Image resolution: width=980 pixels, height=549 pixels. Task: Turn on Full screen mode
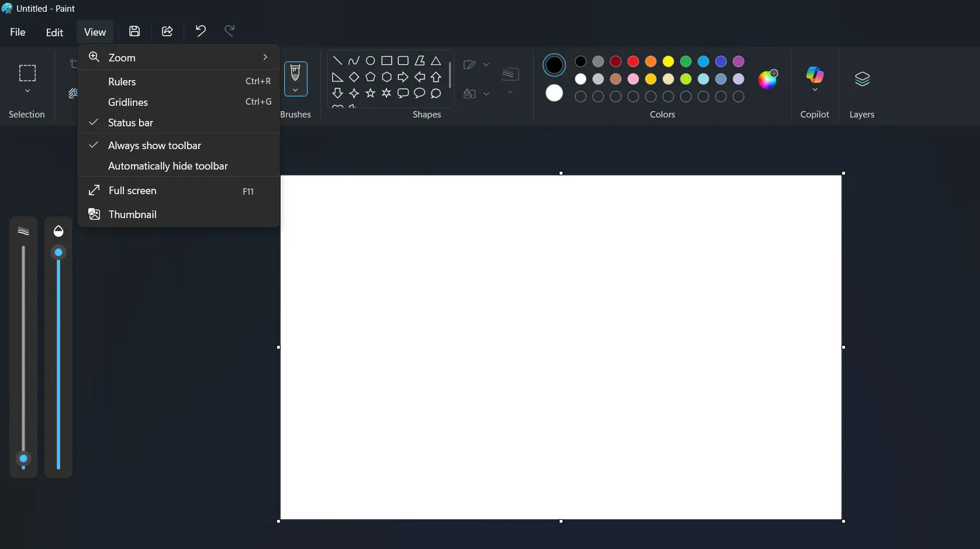click(131, 191)
